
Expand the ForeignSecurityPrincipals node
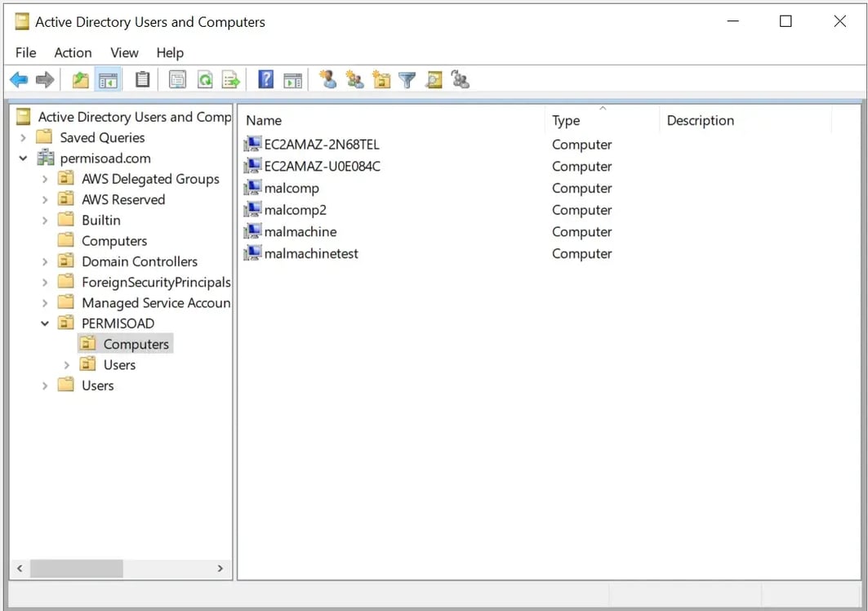(45, 283)
